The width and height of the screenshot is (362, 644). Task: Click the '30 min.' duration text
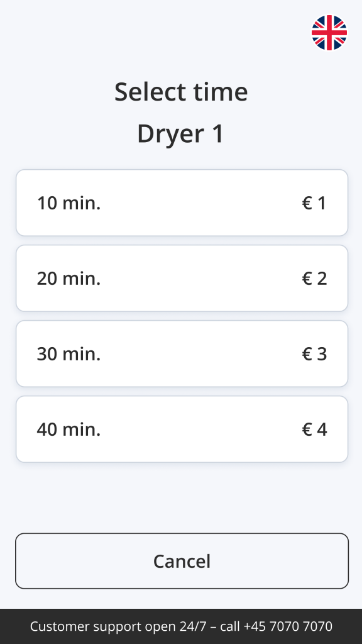pyautogui.click(x=69, y=354)
